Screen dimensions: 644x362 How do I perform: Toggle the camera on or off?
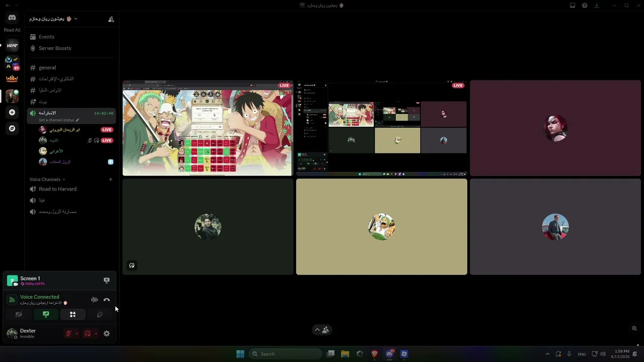pos(19,314)
